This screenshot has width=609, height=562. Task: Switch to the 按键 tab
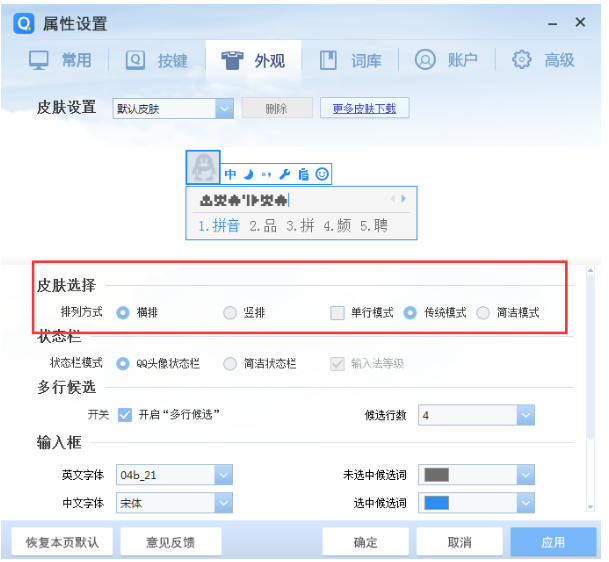click(x=157, y=60)
